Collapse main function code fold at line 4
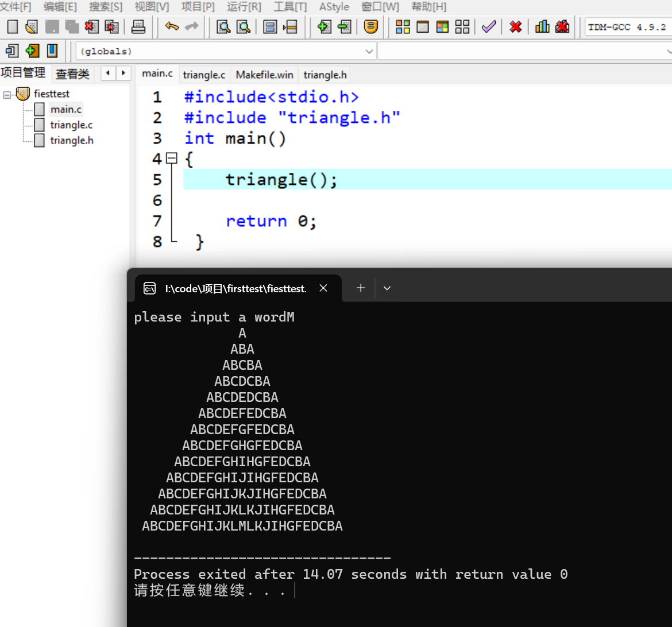Screen dimensions: 672x627 [171, 158]
